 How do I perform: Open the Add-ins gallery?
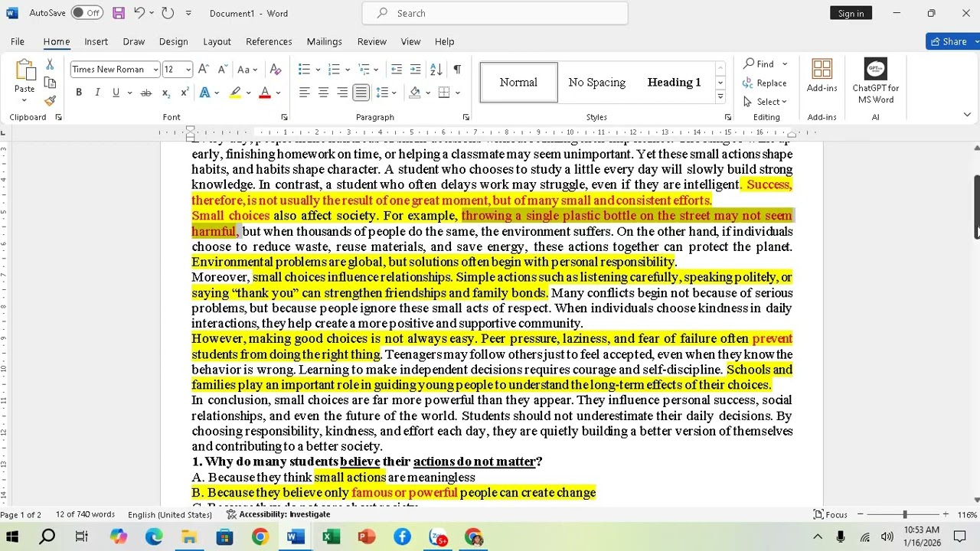pyautogui.click(x=822, y=76)
